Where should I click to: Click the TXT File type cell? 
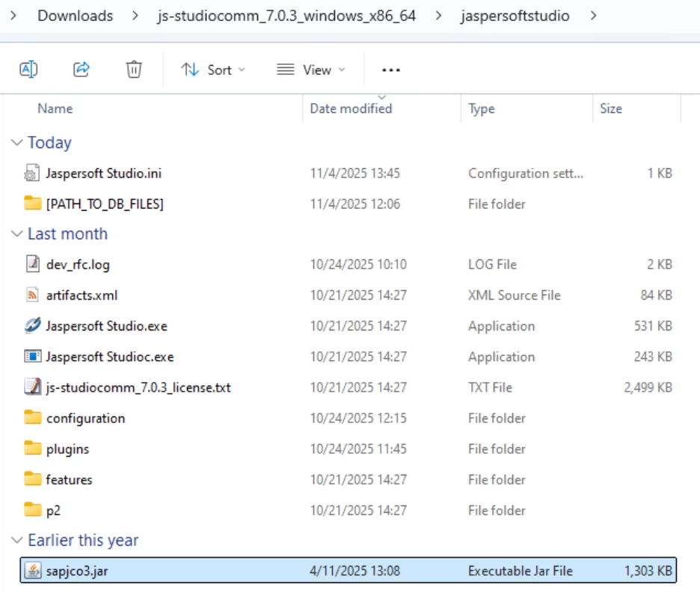[x=490, y=387]
